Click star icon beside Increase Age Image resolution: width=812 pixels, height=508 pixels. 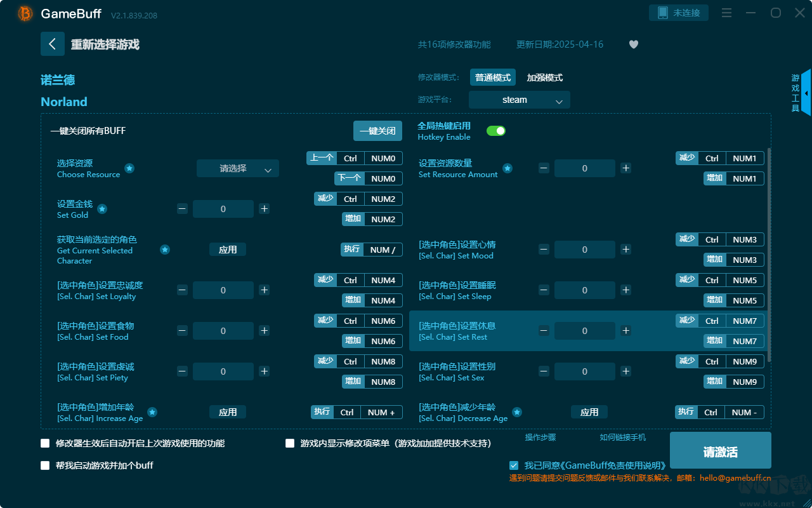[152, 412]
